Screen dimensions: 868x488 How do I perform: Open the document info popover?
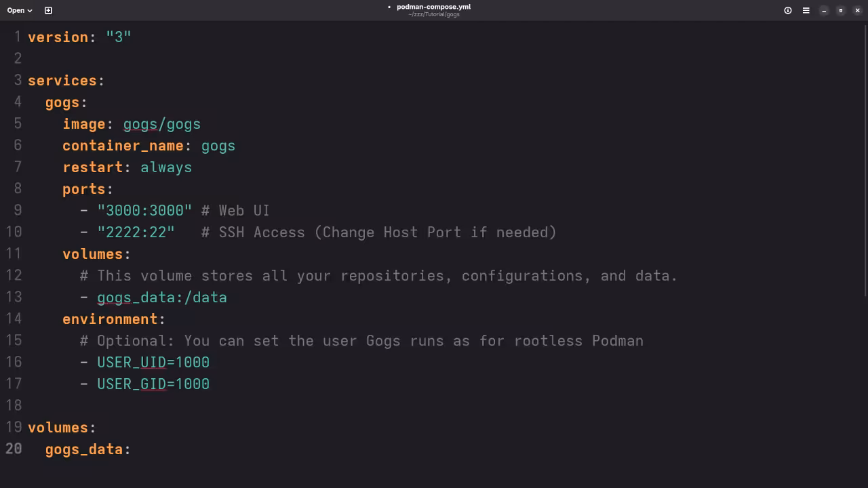(787, 10)
